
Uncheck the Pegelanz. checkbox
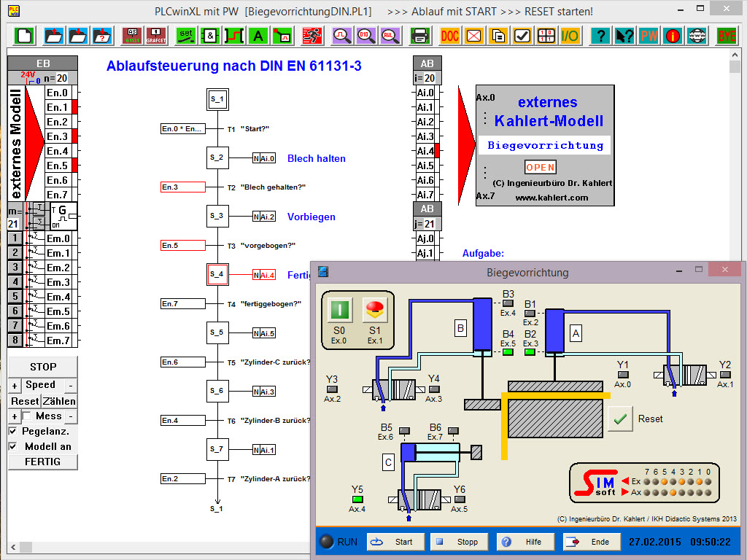pyautogui.click(x=13, y=432)
